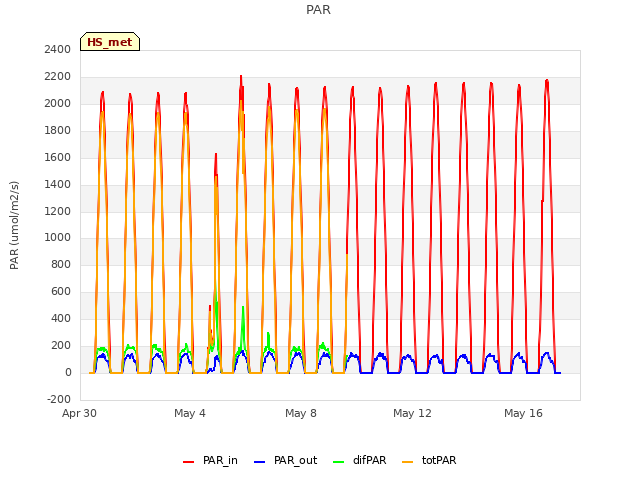Click the HS_met label box
640x480 pixels.
tap(110, 42)
